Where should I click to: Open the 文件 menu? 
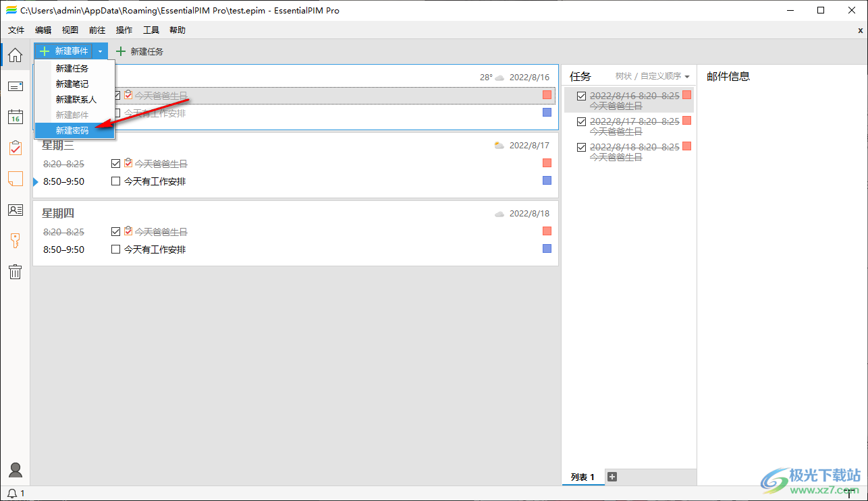pyautogui.click(x=16, y=30)
